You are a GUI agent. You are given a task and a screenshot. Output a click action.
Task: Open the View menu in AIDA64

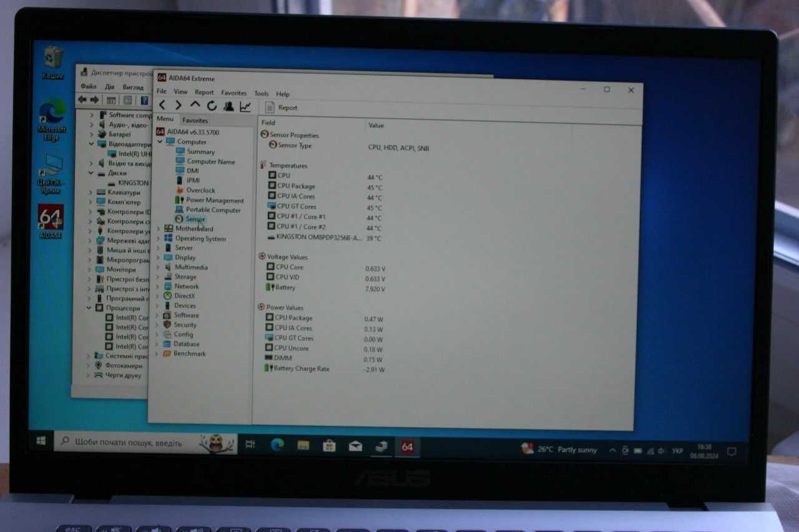coord(180,92)
